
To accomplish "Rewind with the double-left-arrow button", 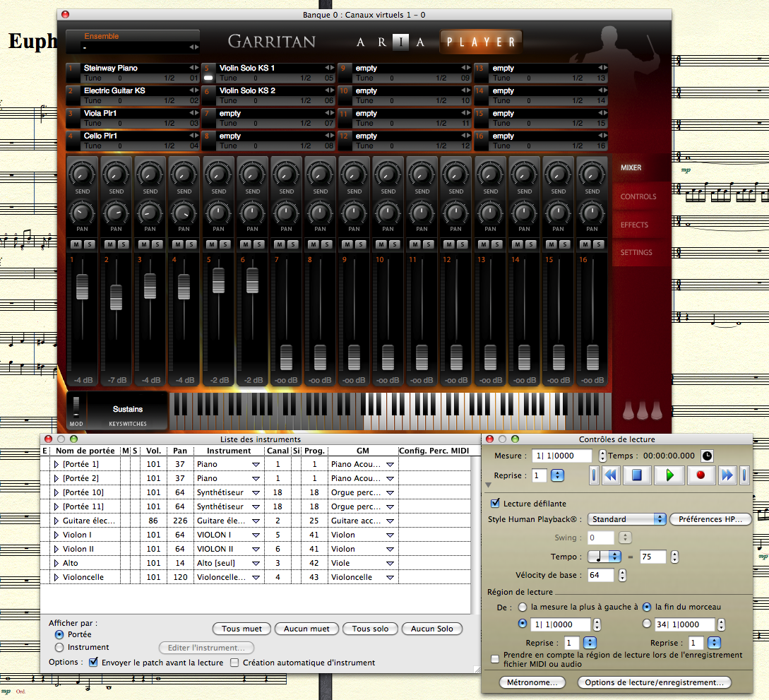I will pyautogui.click(x=611, y=475).
